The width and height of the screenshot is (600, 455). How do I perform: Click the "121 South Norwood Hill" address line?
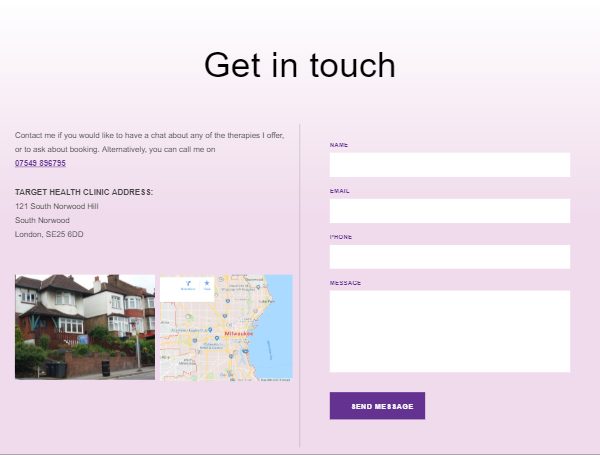pos(57,206)
